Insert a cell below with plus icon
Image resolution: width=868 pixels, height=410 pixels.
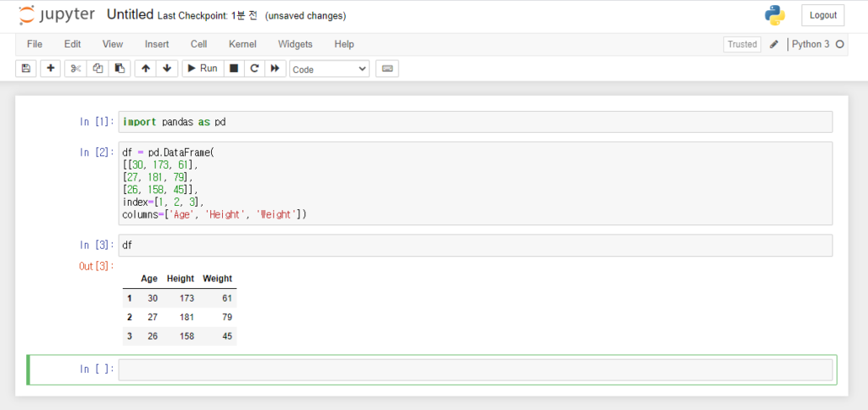(51, 69)
